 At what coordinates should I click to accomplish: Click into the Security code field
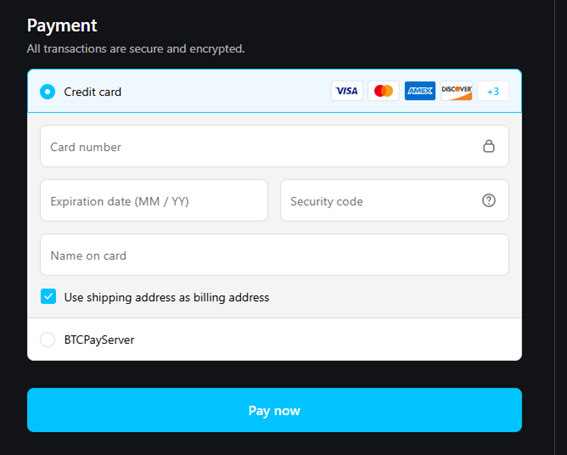[x=395, y=200]
